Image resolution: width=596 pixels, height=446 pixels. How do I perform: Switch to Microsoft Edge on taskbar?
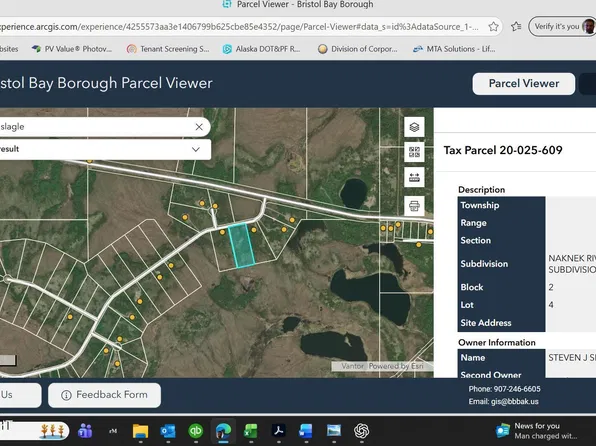(224, 431)
